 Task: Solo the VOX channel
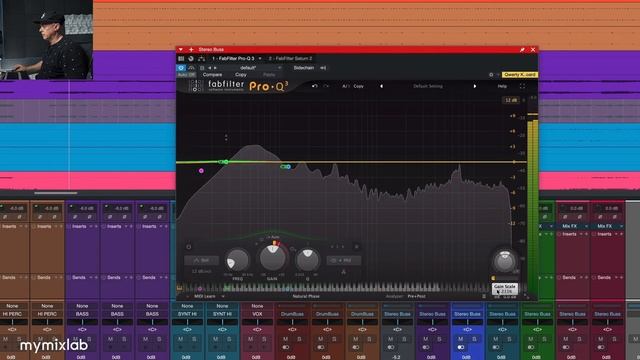[264, 339]
